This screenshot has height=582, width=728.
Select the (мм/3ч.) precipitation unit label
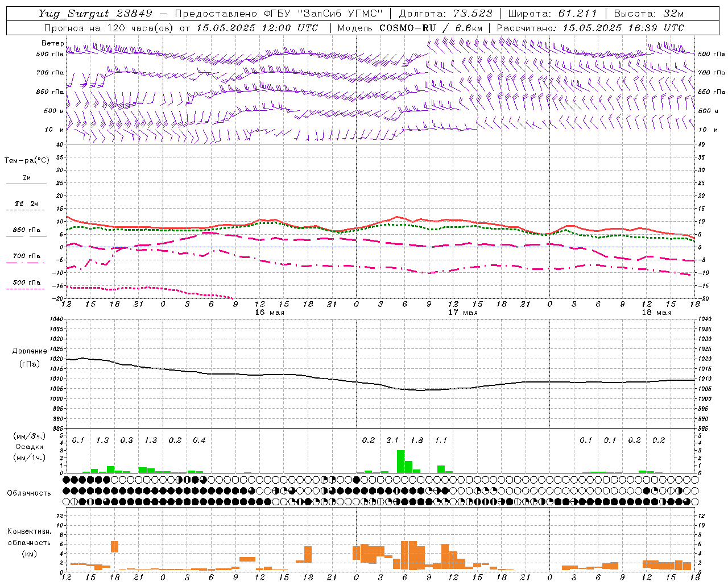point(30,436)
